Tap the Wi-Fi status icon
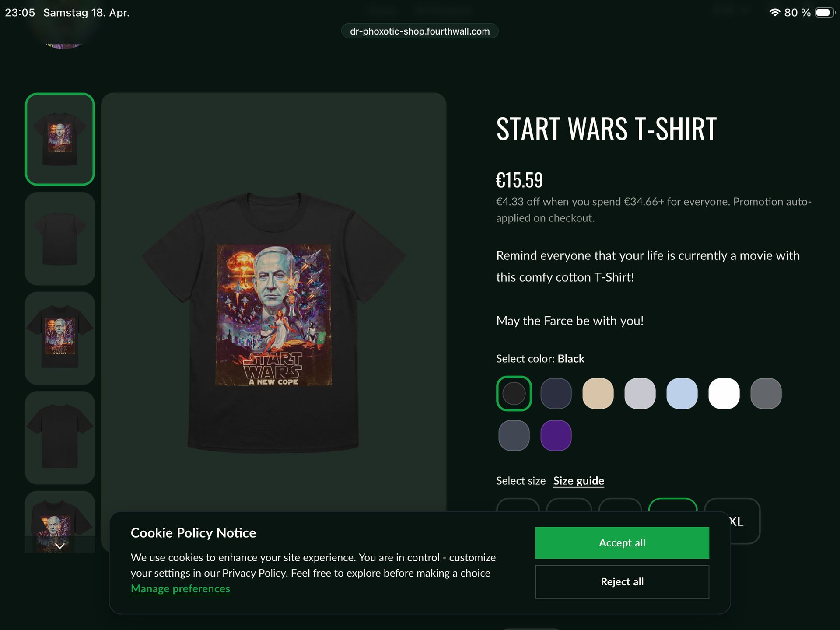This screenshot has height=630, width=840. [774, 13]
